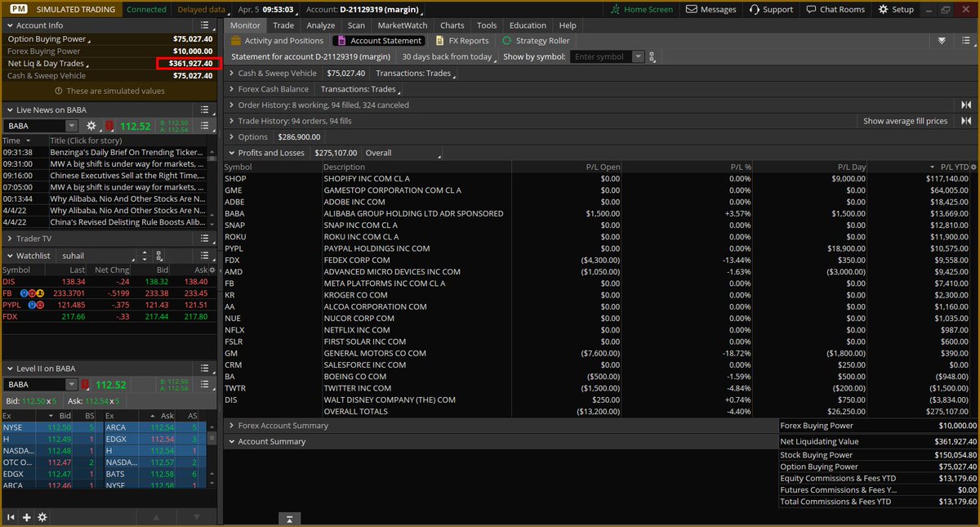Open the Benzinga's Daily Brief news story
This screenshot has width=980, height=527.
(x=127, y=152)
